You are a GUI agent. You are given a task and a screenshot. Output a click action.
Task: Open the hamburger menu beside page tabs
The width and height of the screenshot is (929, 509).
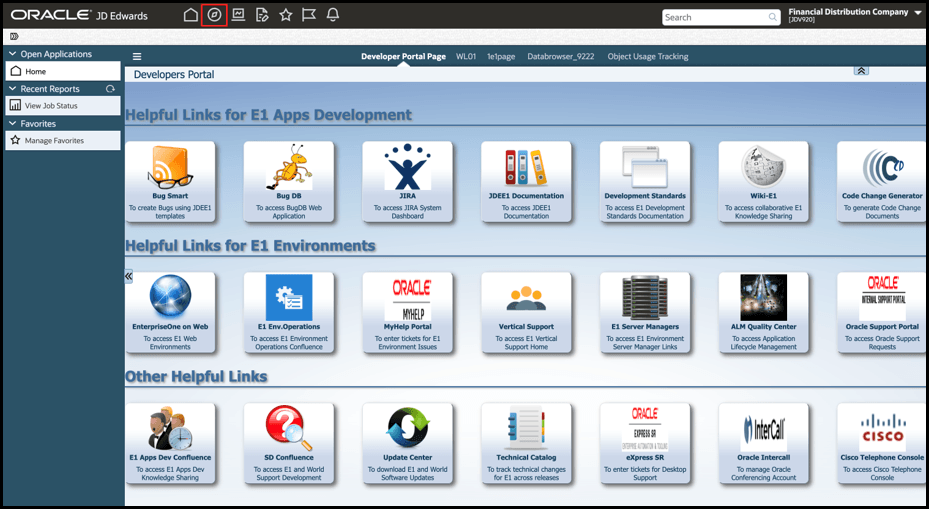pos(137,57)
